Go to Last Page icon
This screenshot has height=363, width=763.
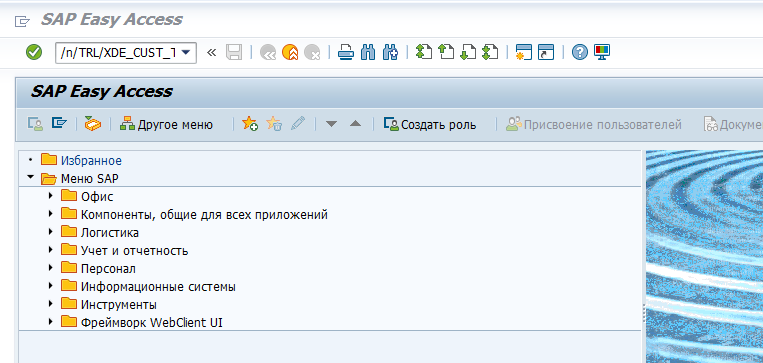coord(490,52)
